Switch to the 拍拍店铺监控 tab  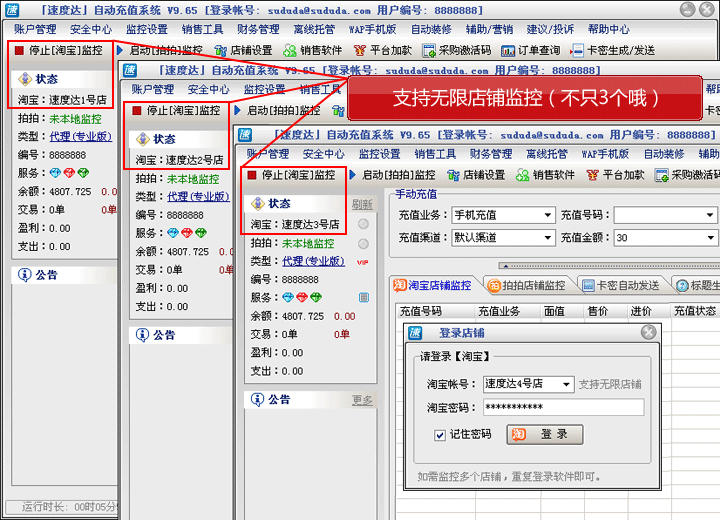click(x=526, y=285)
